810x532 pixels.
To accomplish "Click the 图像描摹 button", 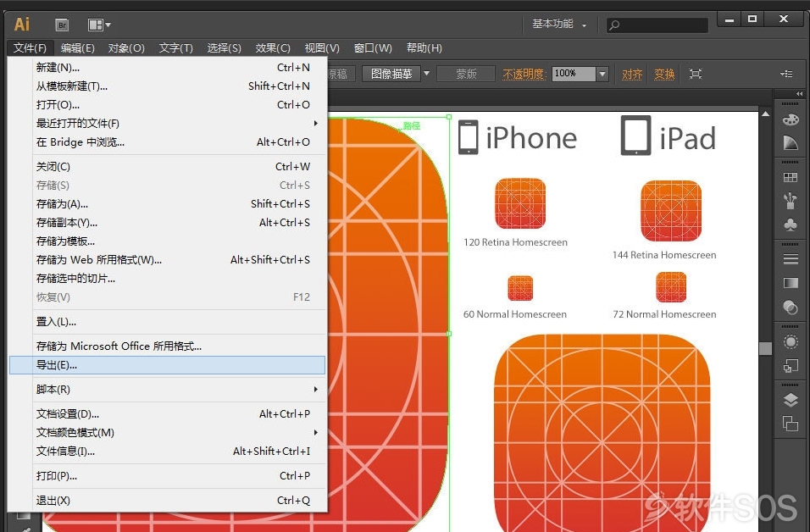I will point(391,74).
